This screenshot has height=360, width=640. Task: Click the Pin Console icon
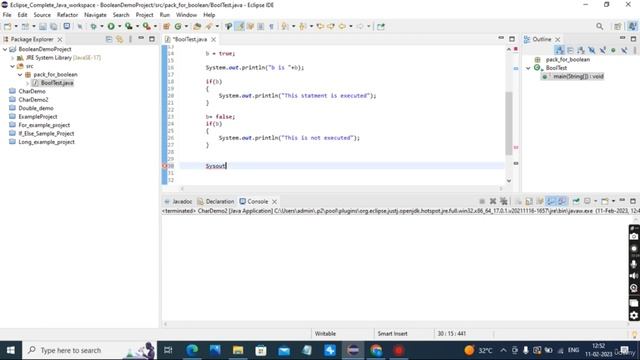pos(576,201)
